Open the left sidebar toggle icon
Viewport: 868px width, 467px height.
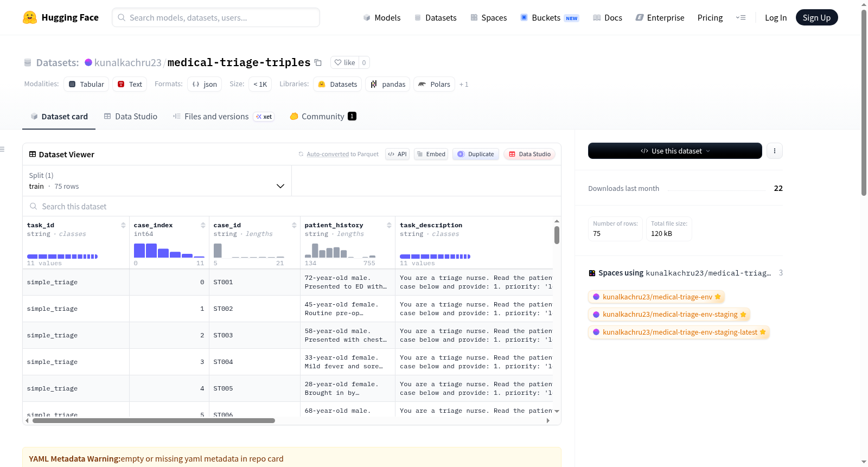click(x=3, y=149)
